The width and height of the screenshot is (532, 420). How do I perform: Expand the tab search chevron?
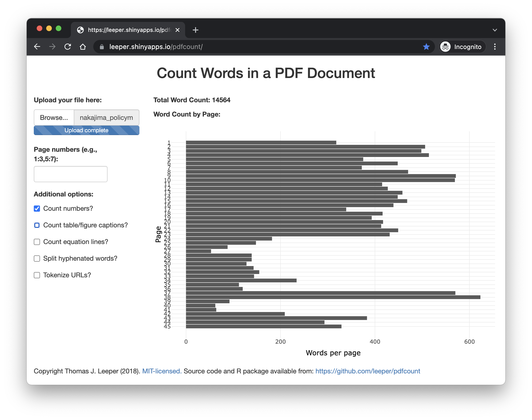point(495,30)
